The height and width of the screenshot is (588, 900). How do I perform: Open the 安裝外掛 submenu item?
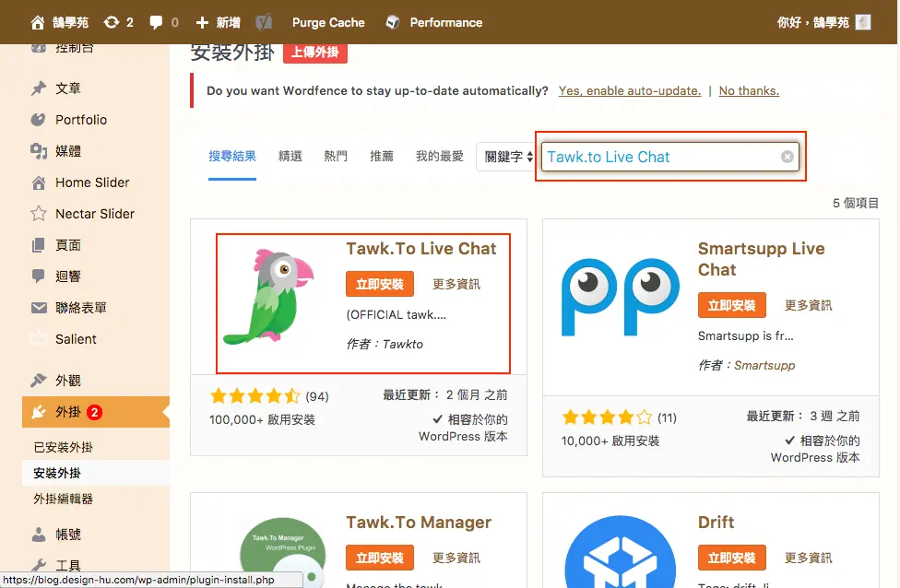point(57,474)
